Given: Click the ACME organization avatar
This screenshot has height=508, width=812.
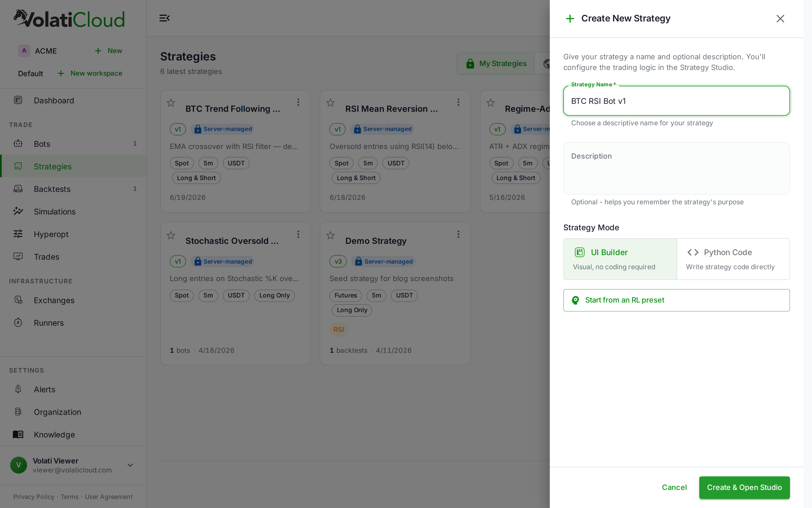Looking at the screenshot, I should [x=24, y=51].
